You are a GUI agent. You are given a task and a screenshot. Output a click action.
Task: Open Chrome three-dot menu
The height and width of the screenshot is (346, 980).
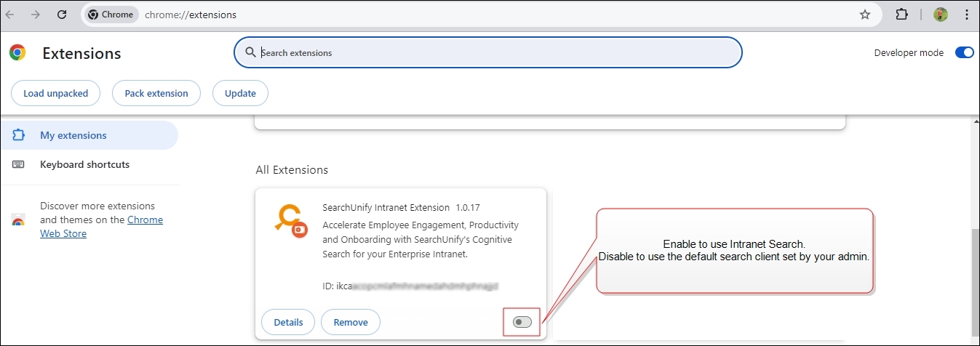tap(965, 15)
